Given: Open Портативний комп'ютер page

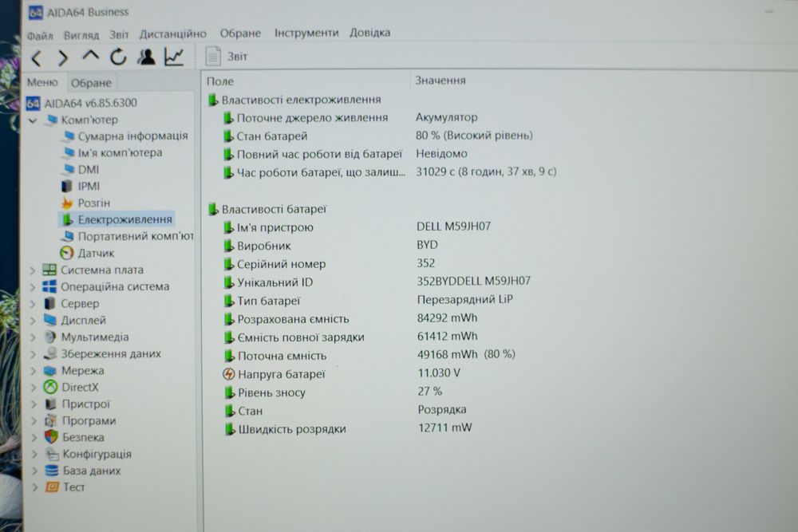Looking at the screenshot, I should 136,237.
